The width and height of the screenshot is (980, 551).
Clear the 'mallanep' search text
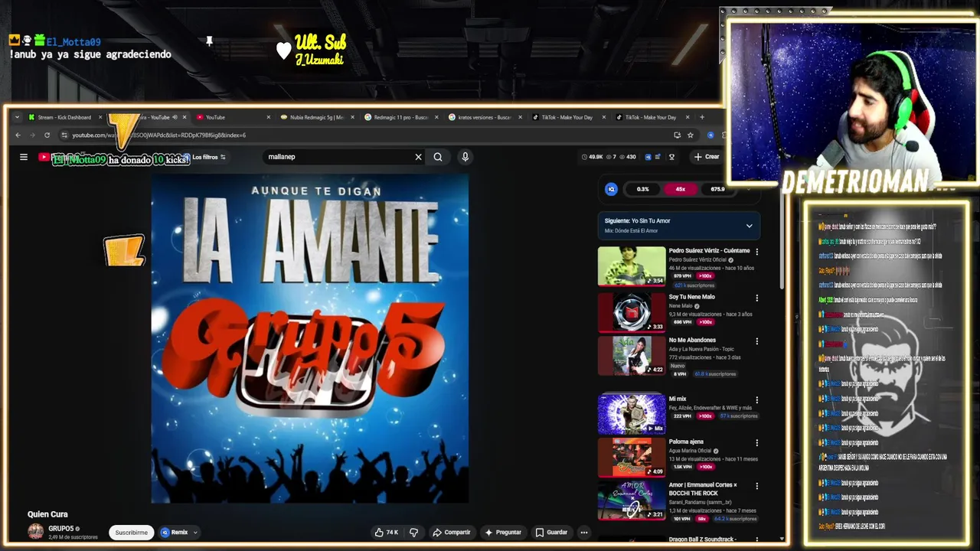pyautogui.click(x=418, y=157)
